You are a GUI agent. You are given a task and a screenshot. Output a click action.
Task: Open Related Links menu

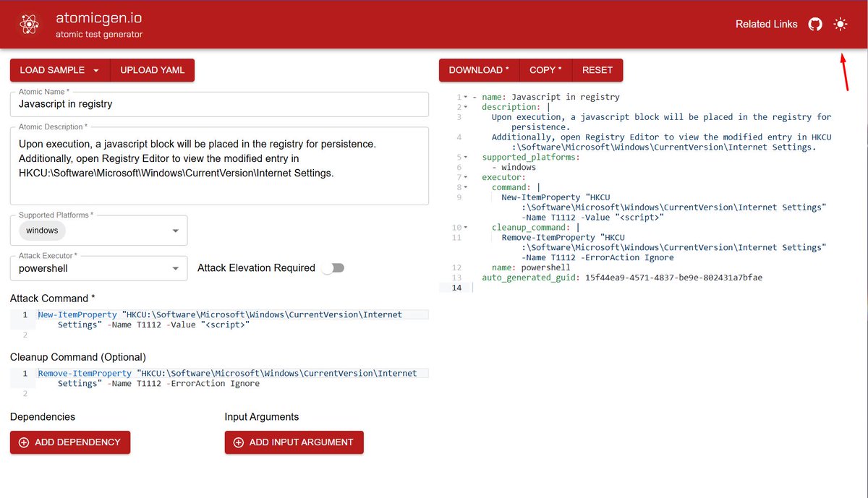pos(767,25)
